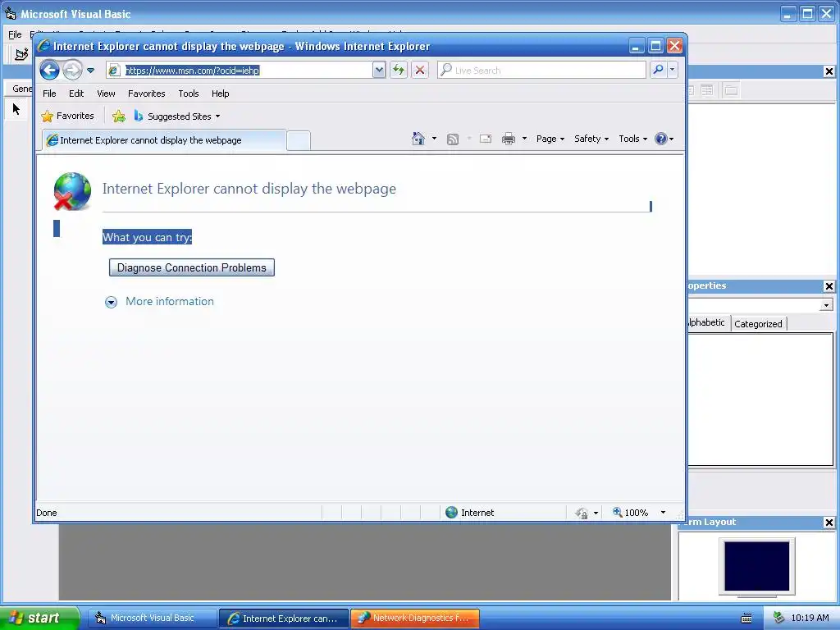
Task: Click the Internet Explorer Forward arrow button
Action: [x=72, y=71]
